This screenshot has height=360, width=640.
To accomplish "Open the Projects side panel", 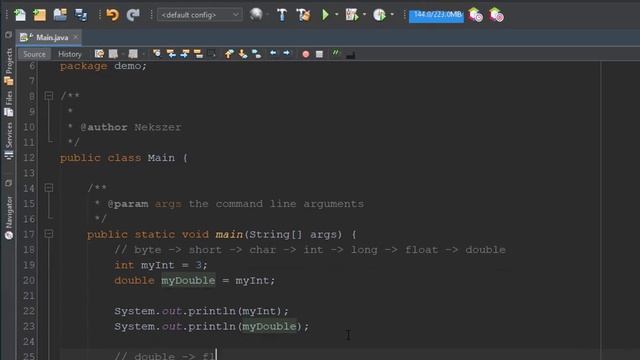I will (x=9, y=66).
